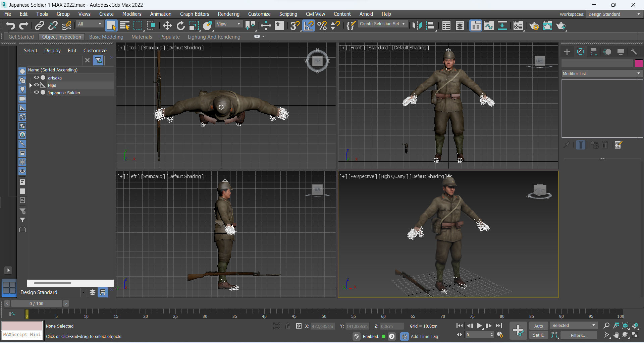Screen dimensions: 644x343
Task: Click Add Time Tag
Action: point(424,336)
